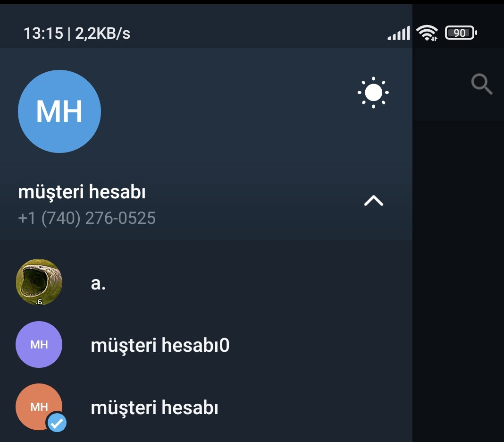504x442 pixels.
Task: Select the active müşteri hesabı account entry
Action: click(x=206, y=407)
